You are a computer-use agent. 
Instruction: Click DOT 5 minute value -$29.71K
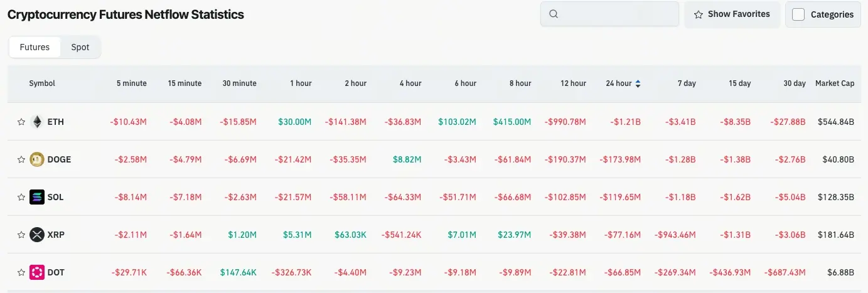129,272
